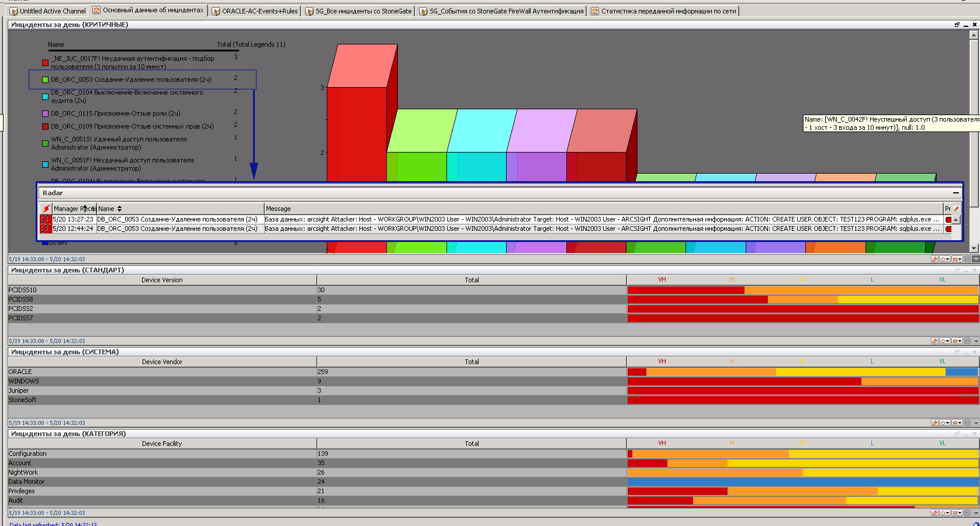Click the Message column header in Radar
The width and height of the screenshot is (980, 526).
278,209
